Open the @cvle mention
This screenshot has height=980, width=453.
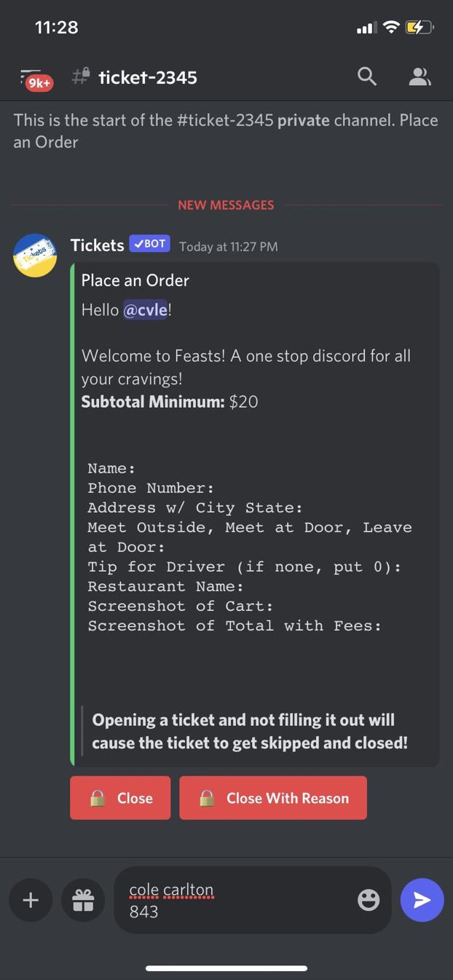[x=146, y=309]
